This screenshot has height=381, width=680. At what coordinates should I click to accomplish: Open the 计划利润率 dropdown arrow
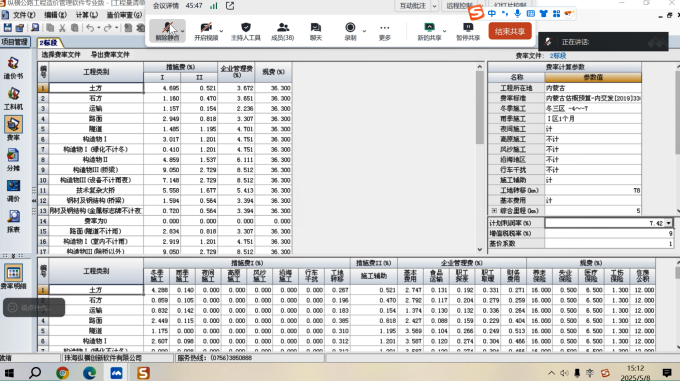pyautogui.click(x=668, y=223)
